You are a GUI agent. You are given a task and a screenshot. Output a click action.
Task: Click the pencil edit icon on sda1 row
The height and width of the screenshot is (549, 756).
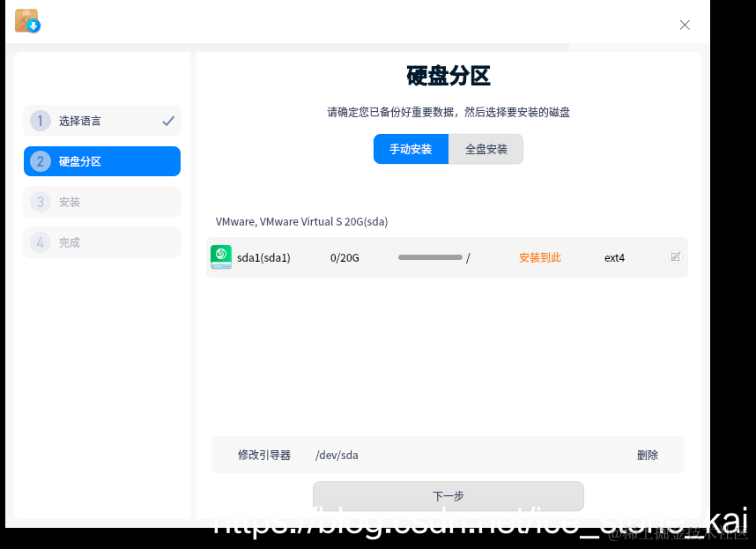tap(675, 256)
